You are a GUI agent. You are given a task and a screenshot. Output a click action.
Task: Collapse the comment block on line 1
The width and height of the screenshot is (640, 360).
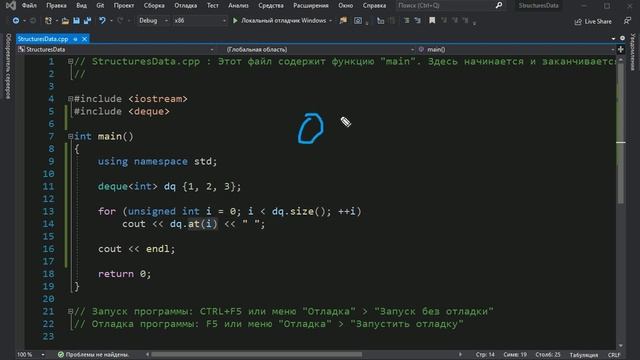coord(70,62)
